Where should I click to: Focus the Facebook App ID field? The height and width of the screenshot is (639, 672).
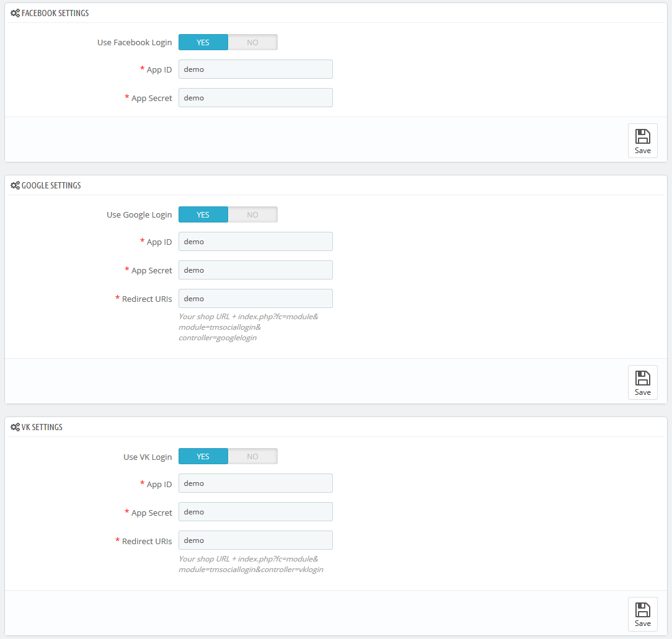tap(255, 69)
